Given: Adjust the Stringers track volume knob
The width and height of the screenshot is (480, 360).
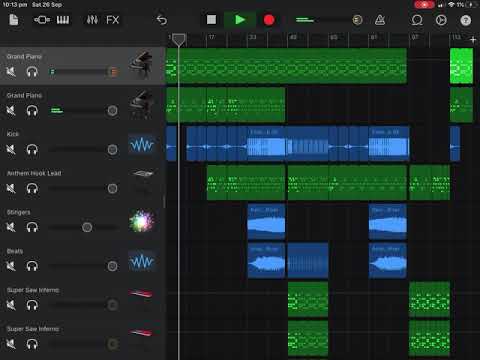Looking at the screenshot, I should pos(87,227).
